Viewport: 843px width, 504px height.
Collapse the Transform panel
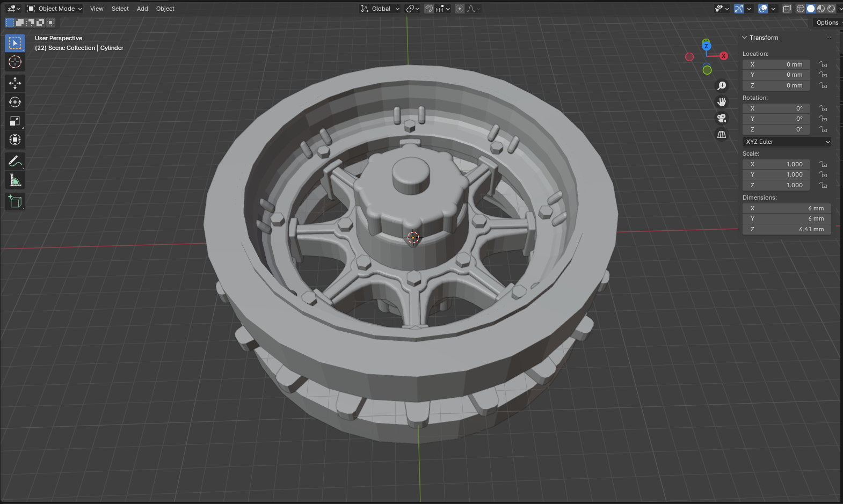[x=745, y=38]
